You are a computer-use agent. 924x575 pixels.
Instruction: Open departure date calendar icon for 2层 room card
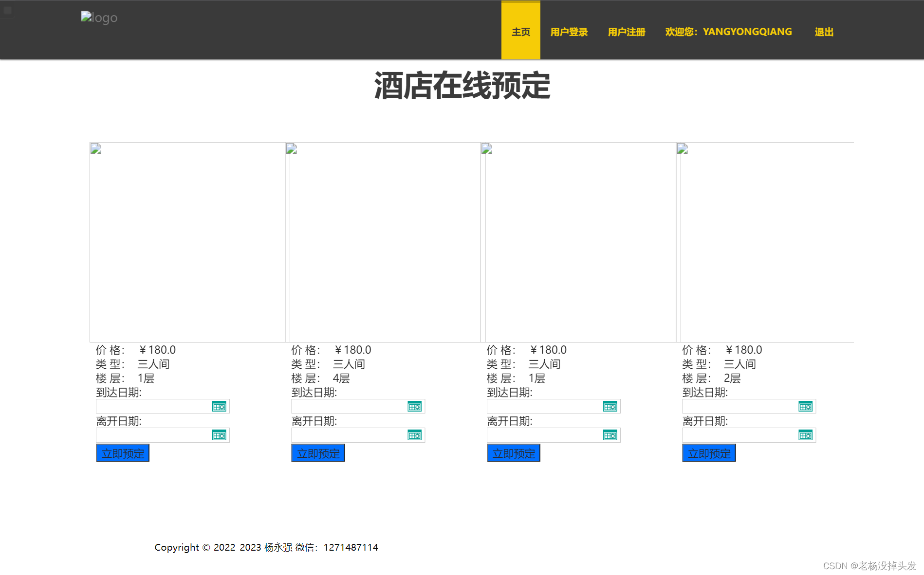(806, 435)
